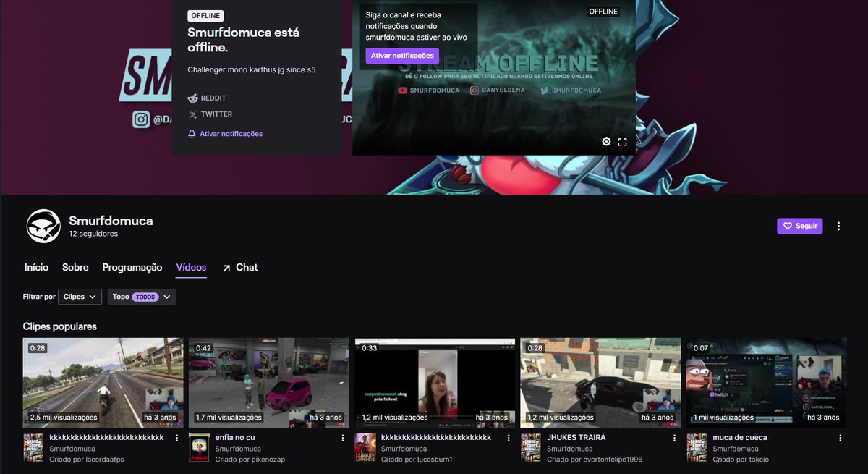The height and width of the screenshot is (474, 868).
Task: Play the JHUKES TRAIRA clip thumbnail
Action: 601,383
